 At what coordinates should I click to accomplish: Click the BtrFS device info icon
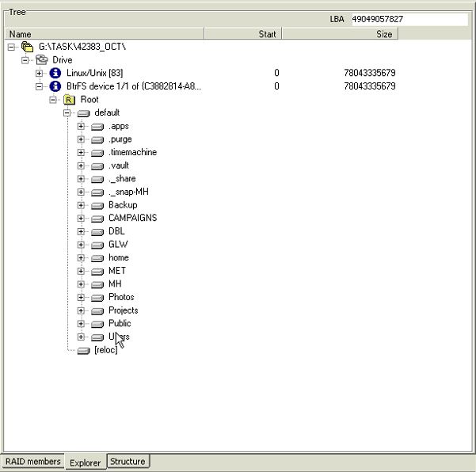click(x=55, y=86)
